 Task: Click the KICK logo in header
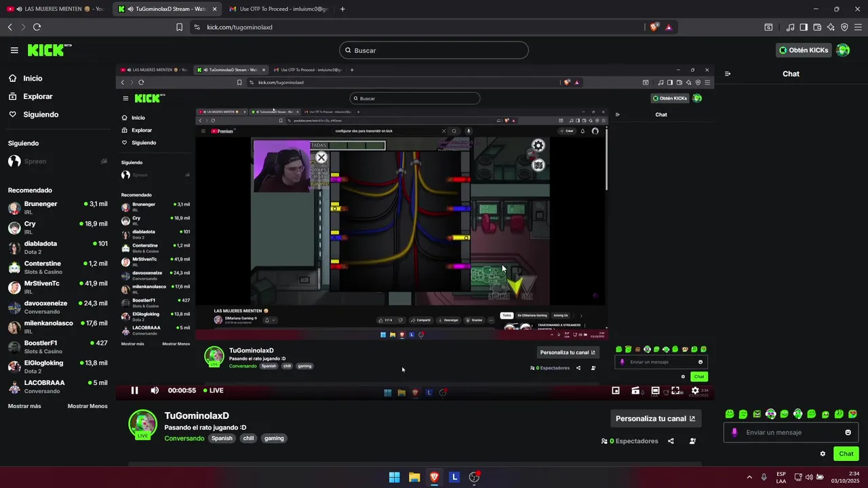click(x=49, y=50)
